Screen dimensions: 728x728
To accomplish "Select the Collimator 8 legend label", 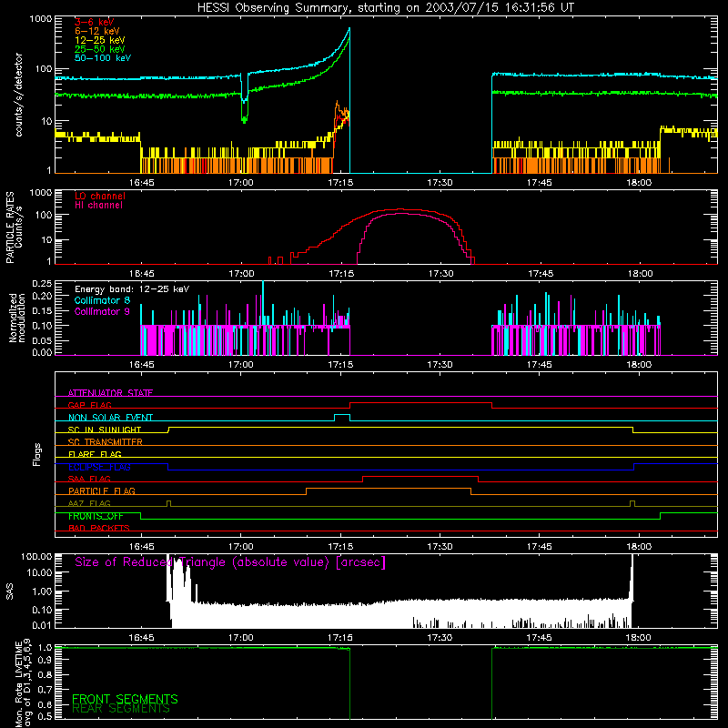I will coord(102,300).
